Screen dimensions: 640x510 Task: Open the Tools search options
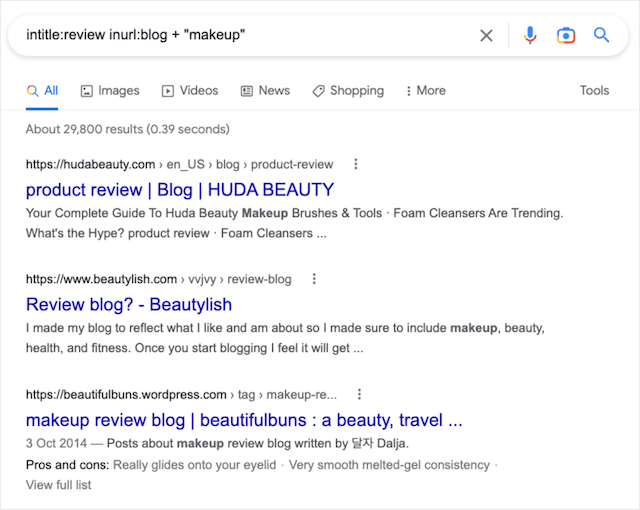[x=594, y=91]
